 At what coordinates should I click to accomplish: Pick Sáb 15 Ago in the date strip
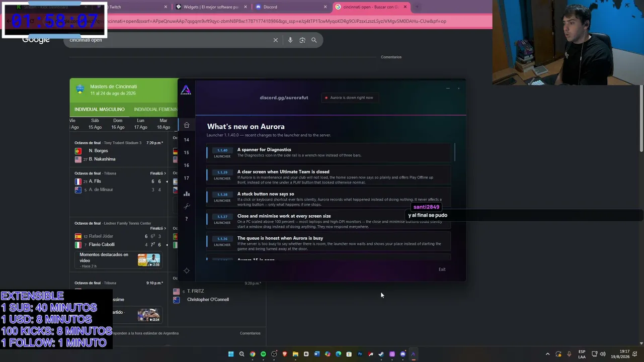tap(95, 124)
